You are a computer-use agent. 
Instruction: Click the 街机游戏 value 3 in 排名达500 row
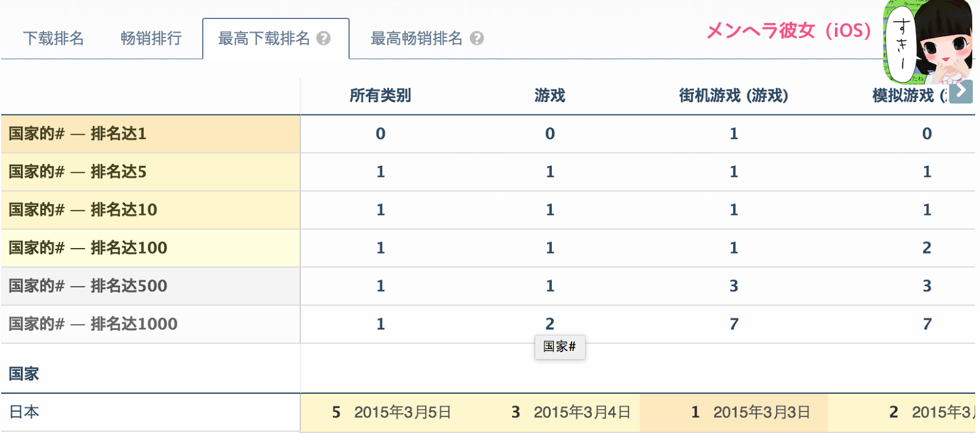(734, 285)
